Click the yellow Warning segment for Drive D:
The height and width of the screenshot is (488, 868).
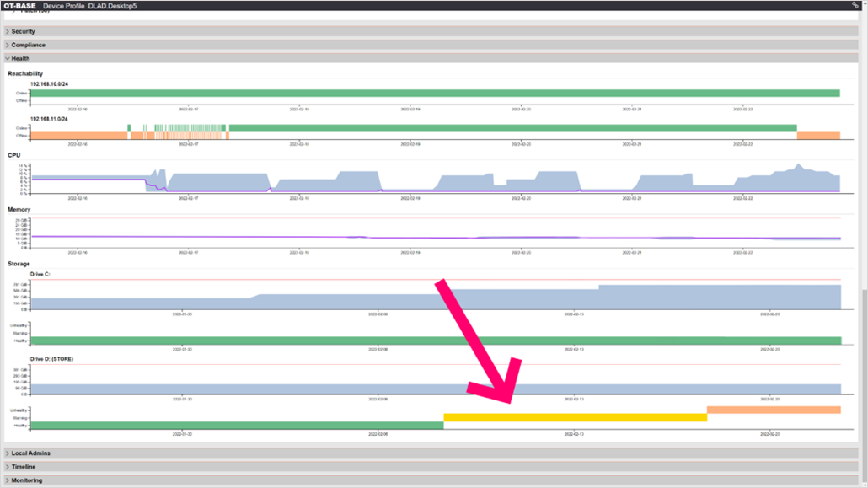tap(576, 418)
